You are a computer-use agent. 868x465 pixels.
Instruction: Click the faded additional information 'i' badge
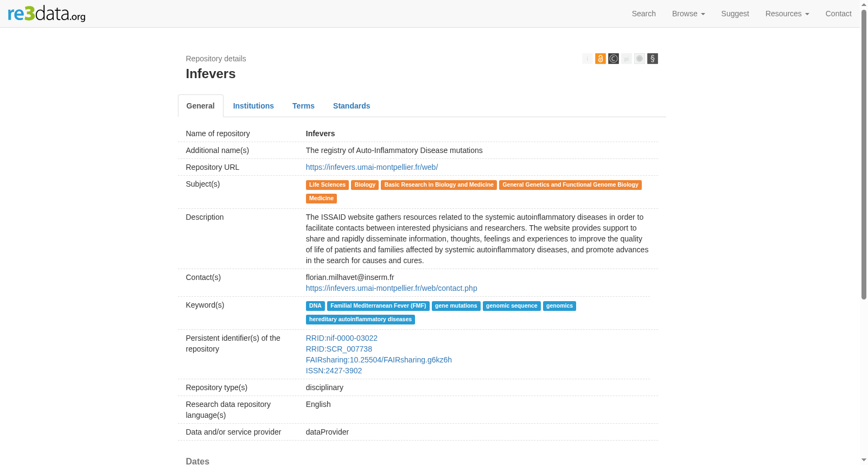click(x=588, y=59)
